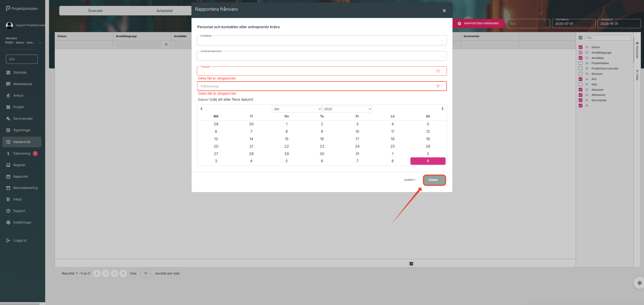Go to the next calendar month with the arrow
The width and height of the screenshot is (644, 305).
[x=442, y=109]
